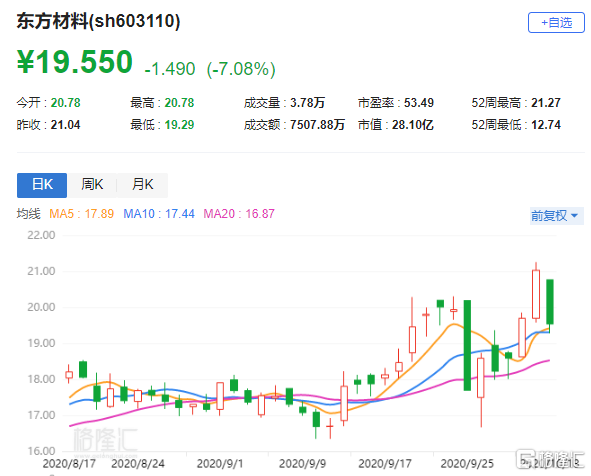Click the price change -1.490
Image resolution: width=591 pixels, height=476 pixels.
170,69
